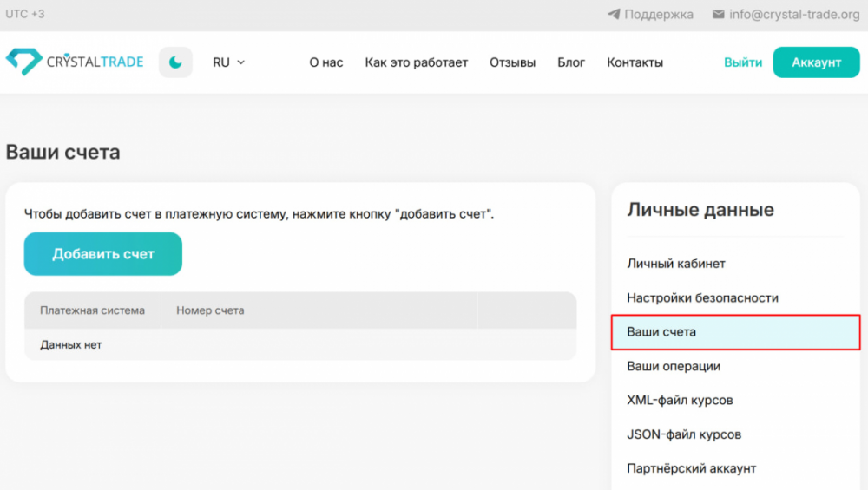Select the highlighted "Ваши счета" sidebar item
Image resolution: width=868 pixels, height=490 pixels.
pyautogui.click(x=661, y=332)
